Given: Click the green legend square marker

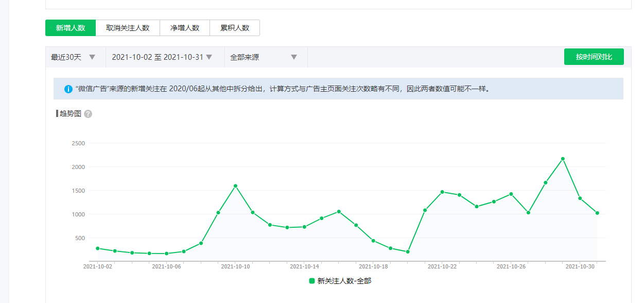Looking at the screenshot, I should 311,281.
